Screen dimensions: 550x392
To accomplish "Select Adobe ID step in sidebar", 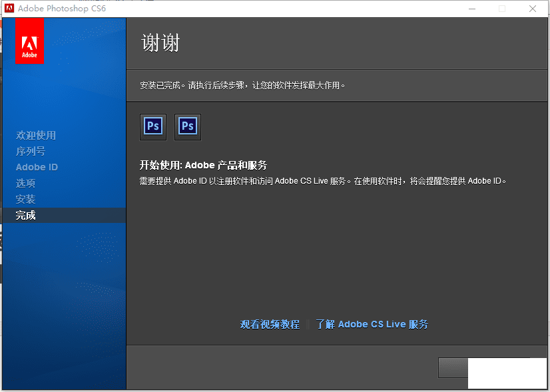I will [37, 167].
